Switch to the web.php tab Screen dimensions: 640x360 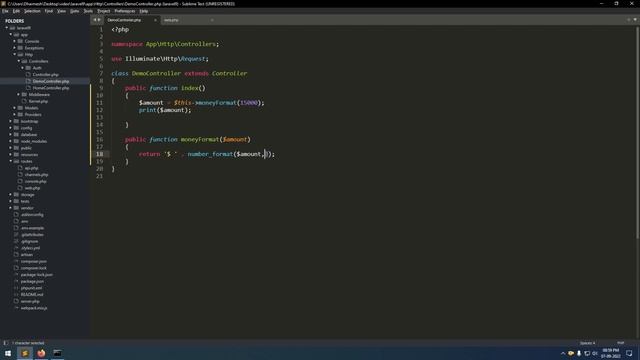171,20
